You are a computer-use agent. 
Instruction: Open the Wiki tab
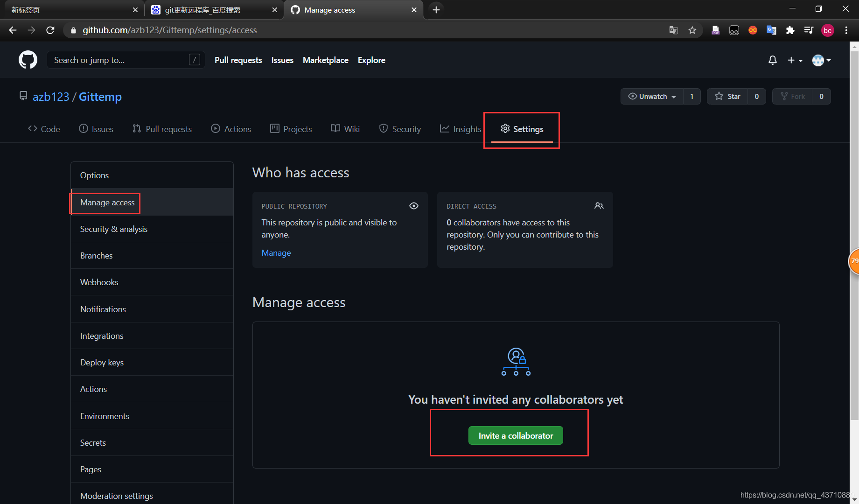[345, 129]
